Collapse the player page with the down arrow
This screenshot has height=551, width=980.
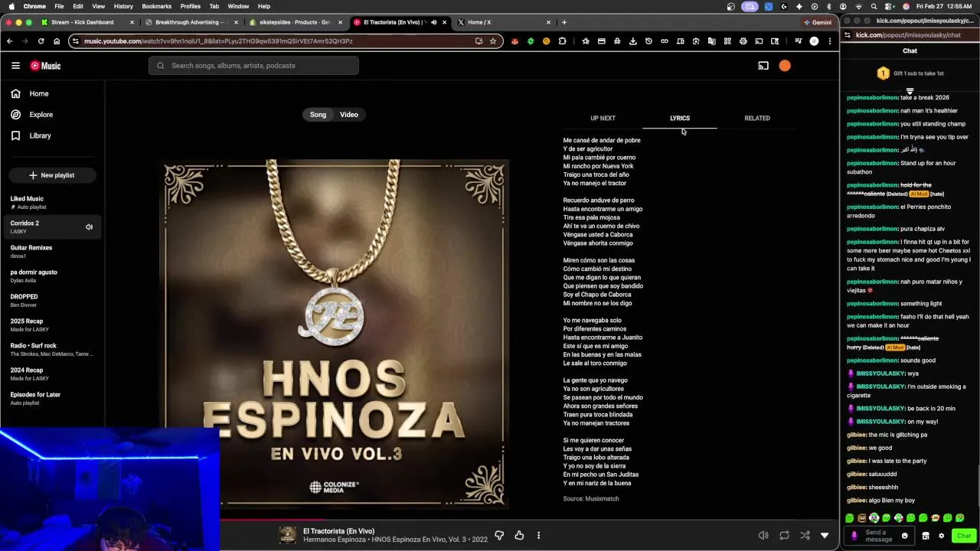pos(825,536)
